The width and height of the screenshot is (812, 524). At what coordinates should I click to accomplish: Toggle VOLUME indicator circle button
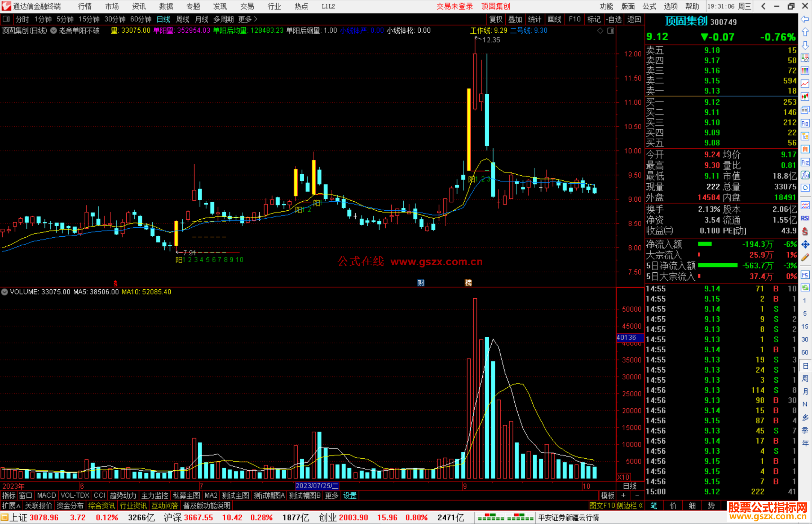pos(5,292)
